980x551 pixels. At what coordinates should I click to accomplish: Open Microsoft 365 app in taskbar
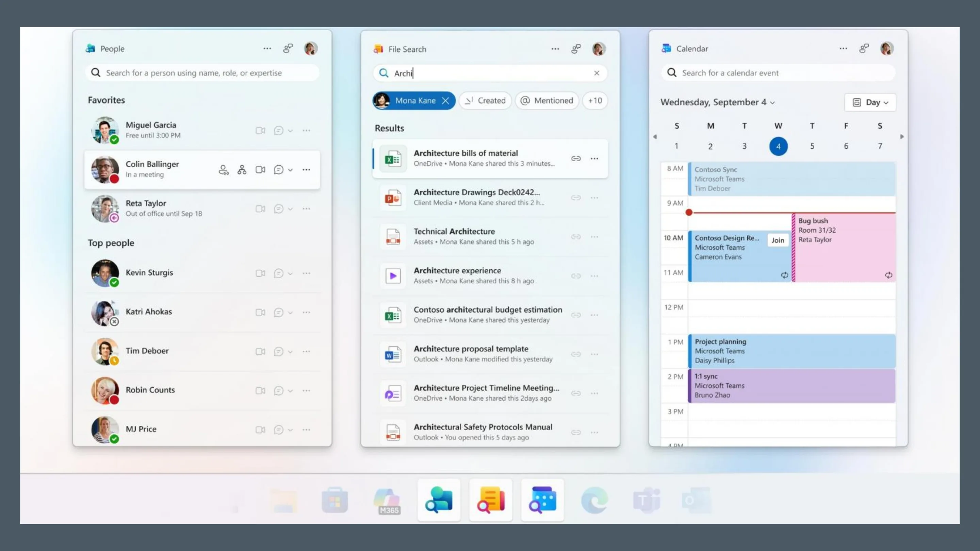387,501
